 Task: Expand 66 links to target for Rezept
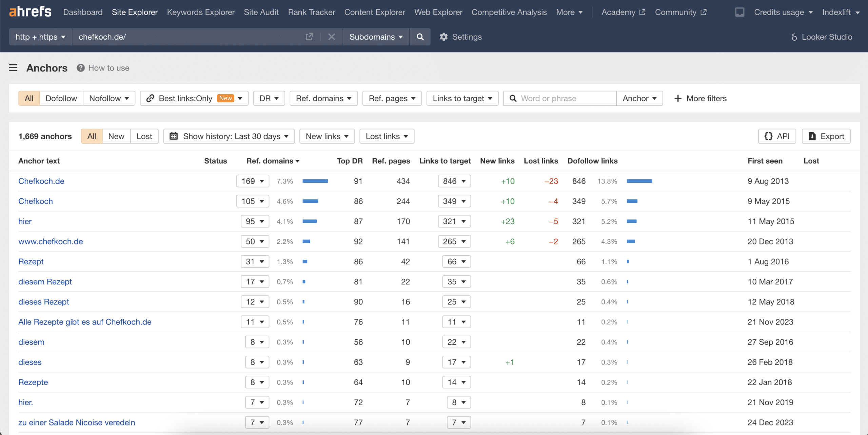pyautogui.click(x=457, y=261)
